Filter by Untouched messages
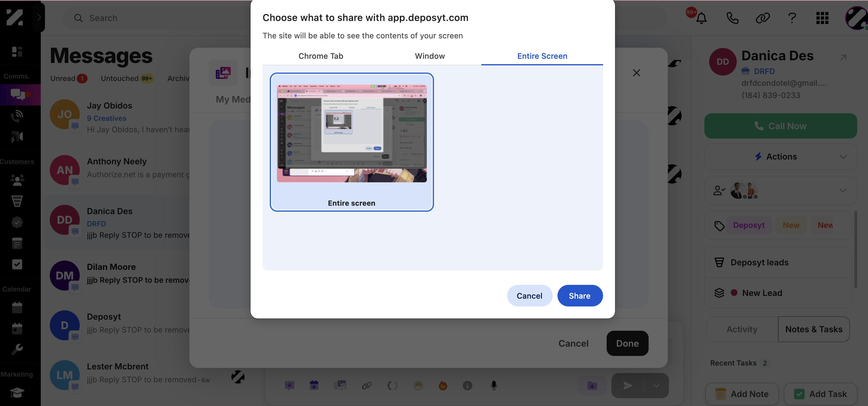Image resolution: width=868 pixels, height=406 pixels. click(127, 79)
